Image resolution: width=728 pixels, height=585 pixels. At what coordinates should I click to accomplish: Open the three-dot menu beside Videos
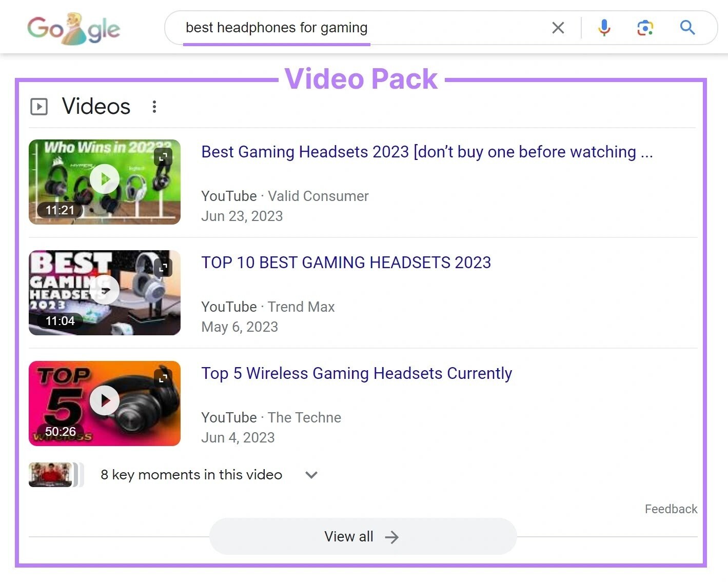click(154, 107)
